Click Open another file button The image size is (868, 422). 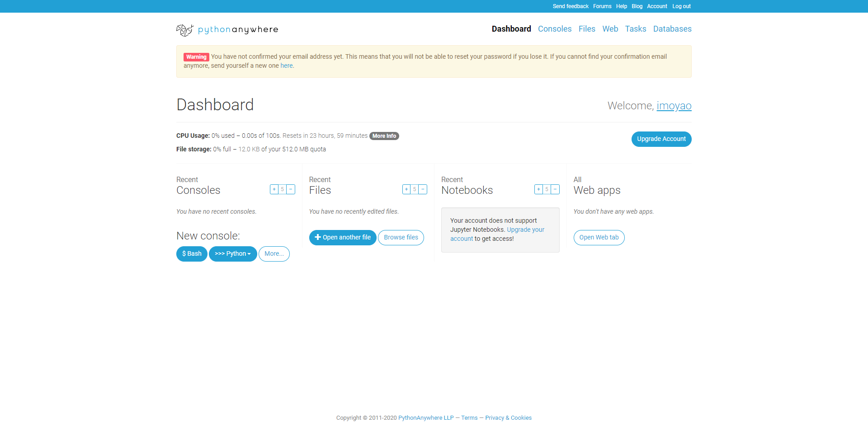click(x=343, y=238)
